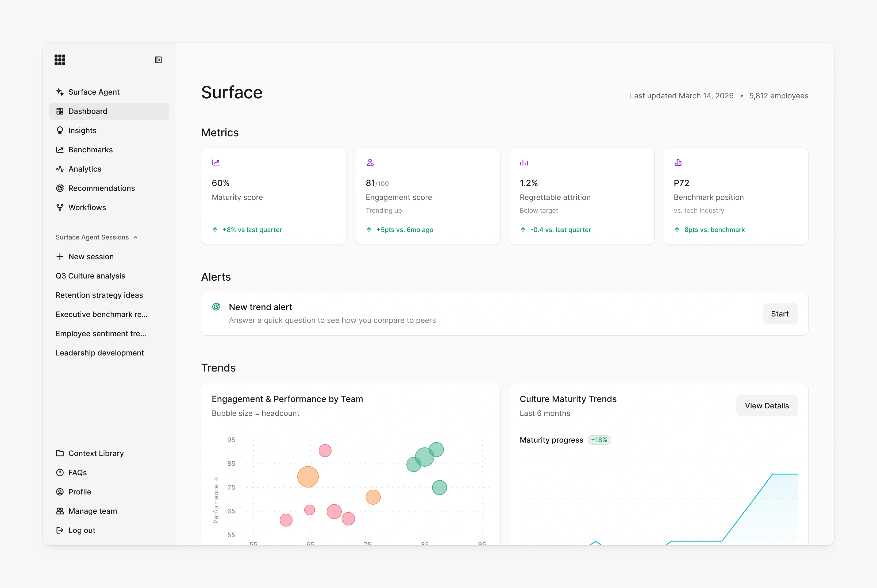Open the FAQs help icon
Screen dimensions: 877x588
pos(60,473)
